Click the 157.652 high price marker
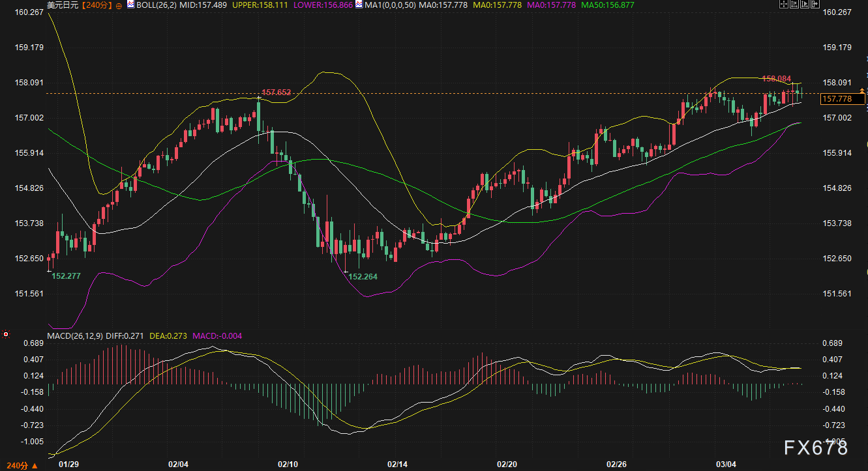 click(x=275, y=93)
